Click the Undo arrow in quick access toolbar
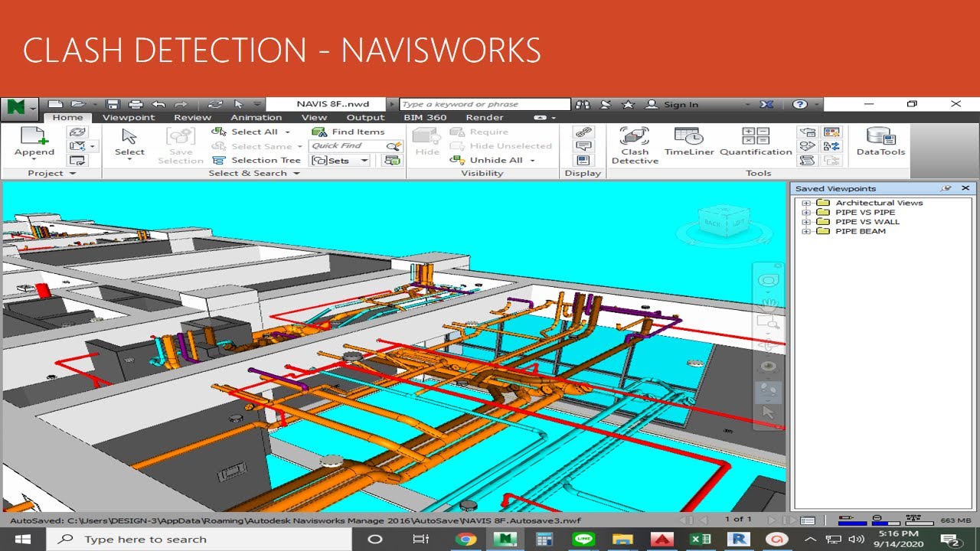Viewport: 980px width, 551px height. 158,104
